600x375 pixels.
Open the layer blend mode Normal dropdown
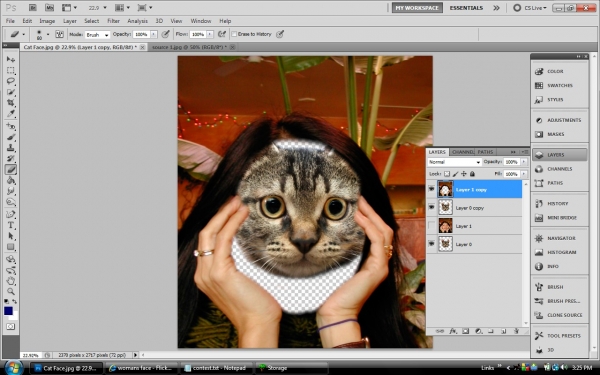tap(454, 162)
